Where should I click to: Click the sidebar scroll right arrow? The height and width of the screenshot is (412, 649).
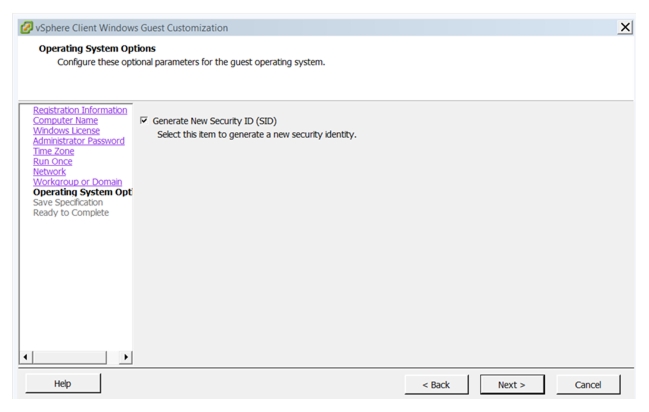tap(126, 357)
